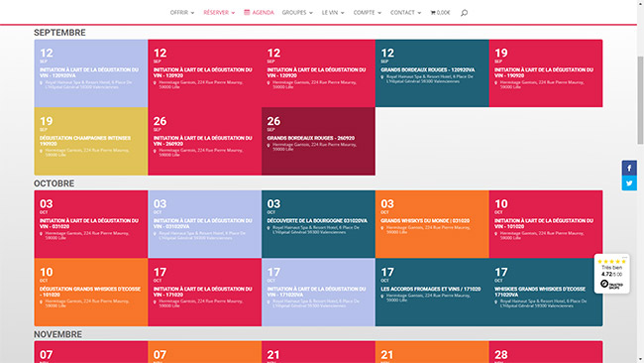
Task: Share the page on Facebook
Action: (629, 168)
